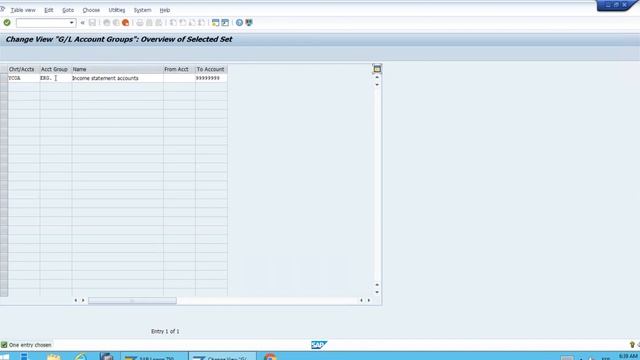Open the Goto menu
This screenshot has width=640, height=360.
point(68,10)
